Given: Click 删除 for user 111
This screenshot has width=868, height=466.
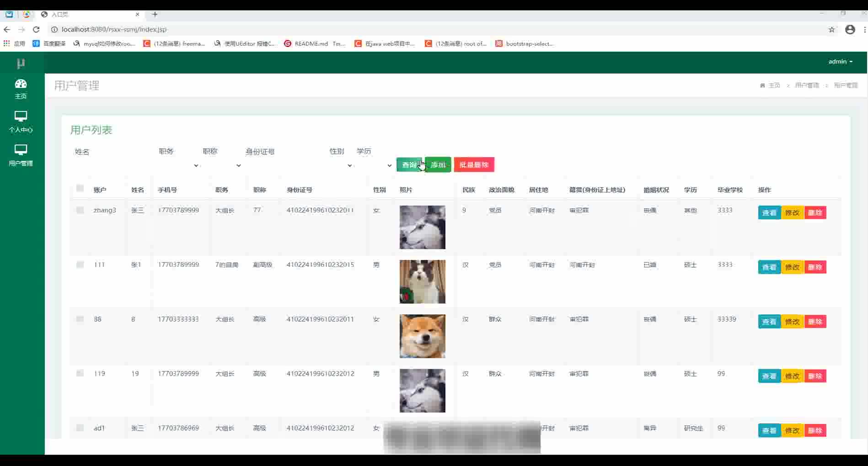Looking at the screenshot, I should 815,267.
